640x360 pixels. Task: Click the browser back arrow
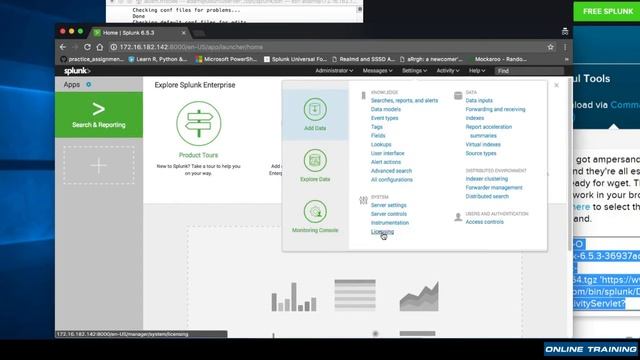pos(63,47)
